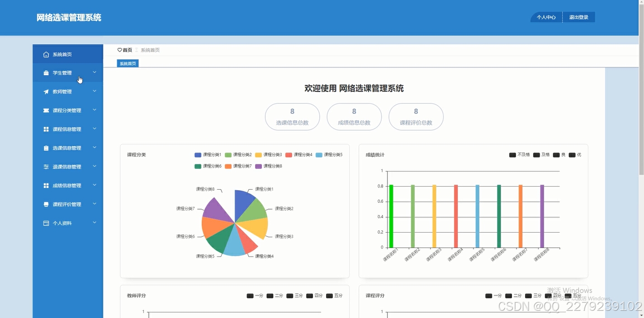Expand the 课程评价管理 dropdown arrow

(94, 204)
